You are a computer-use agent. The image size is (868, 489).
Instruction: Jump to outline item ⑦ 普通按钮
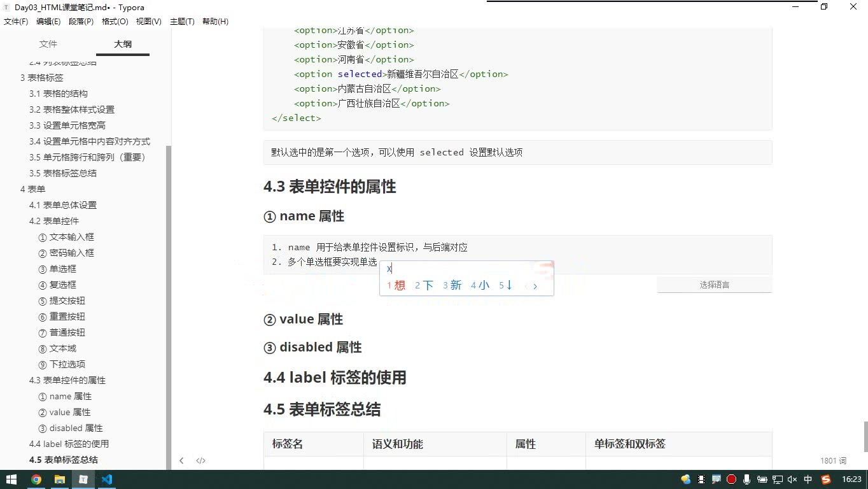click(x=62, y=332)
